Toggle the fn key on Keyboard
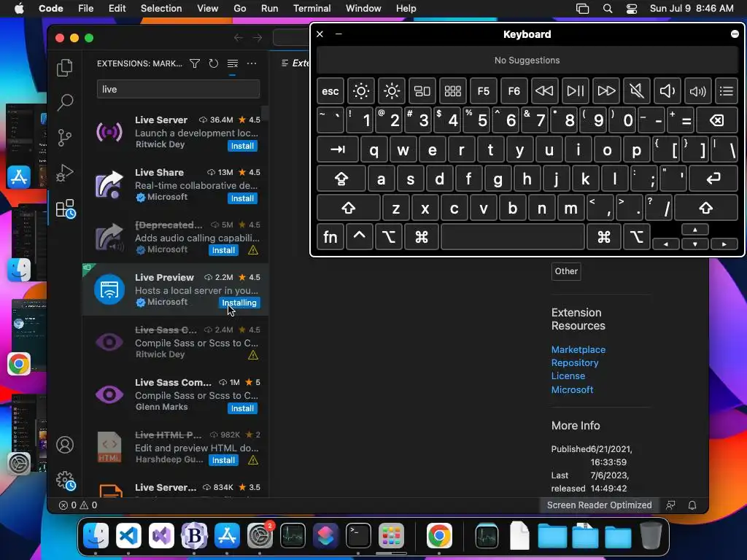This screenshot has width=747, height=560. 330,237
